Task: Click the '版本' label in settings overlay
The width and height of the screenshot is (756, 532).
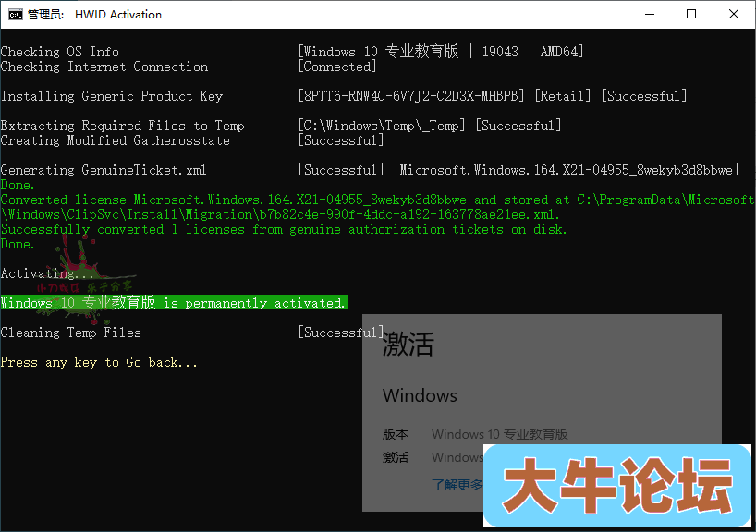Action: tap(396, 434)
